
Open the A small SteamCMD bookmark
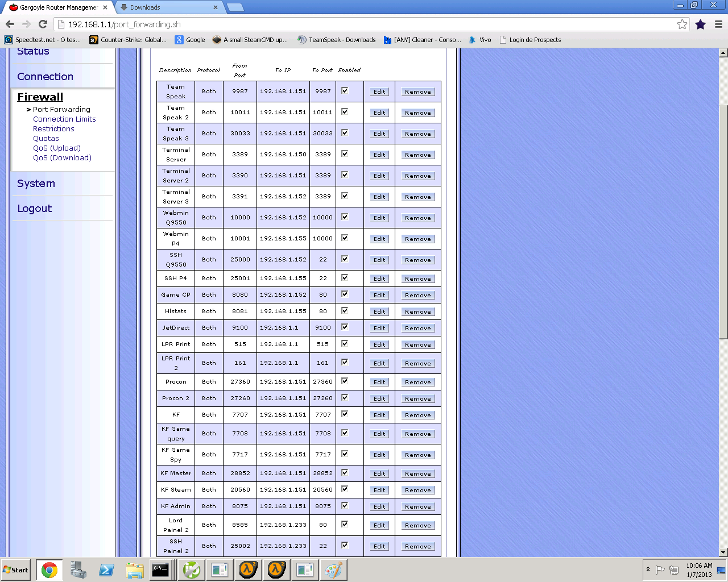(x=250, y=40)
